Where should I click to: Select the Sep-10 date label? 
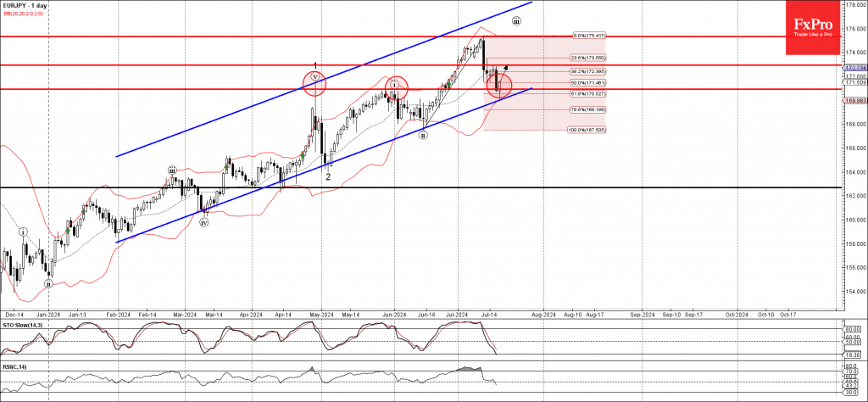coord(671,314)
